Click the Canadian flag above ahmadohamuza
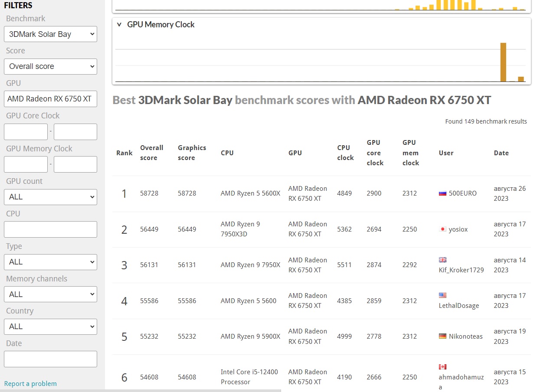The image size is (537, 392). [x=442, y=367]
